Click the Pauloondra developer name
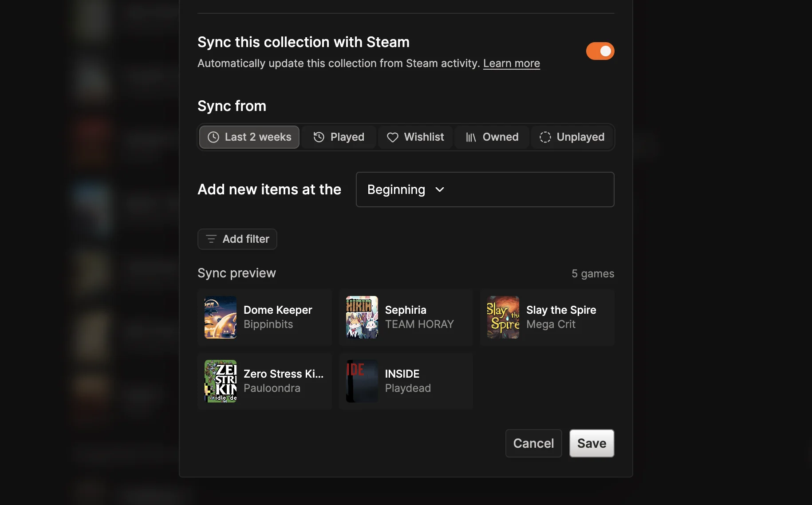The image size is (812, 505). pyautogui.click(x=272, y=388)
